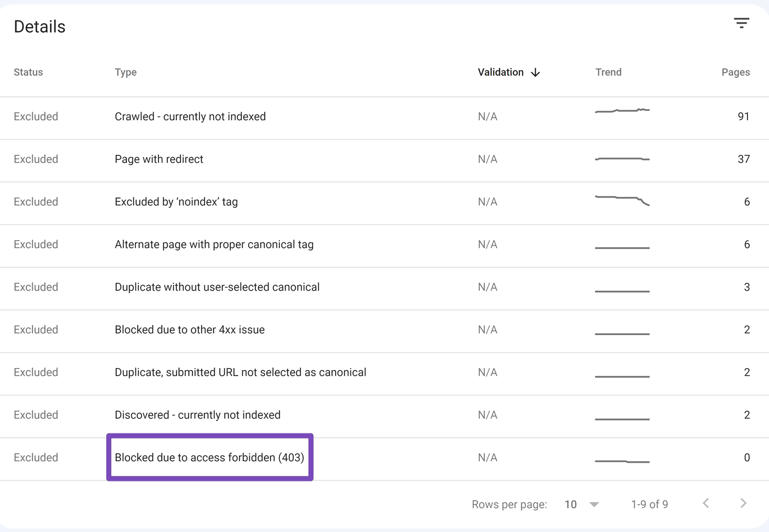Click N/A validation in Page with redirect row
This screenshot has height=532, width=769.
(x=488, y=159)
